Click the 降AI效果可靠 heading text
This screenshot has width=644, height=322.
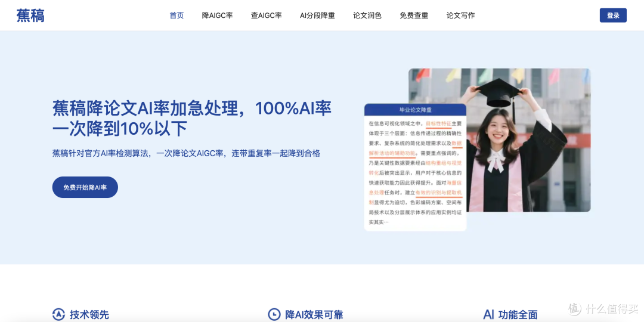click(314, 315)
